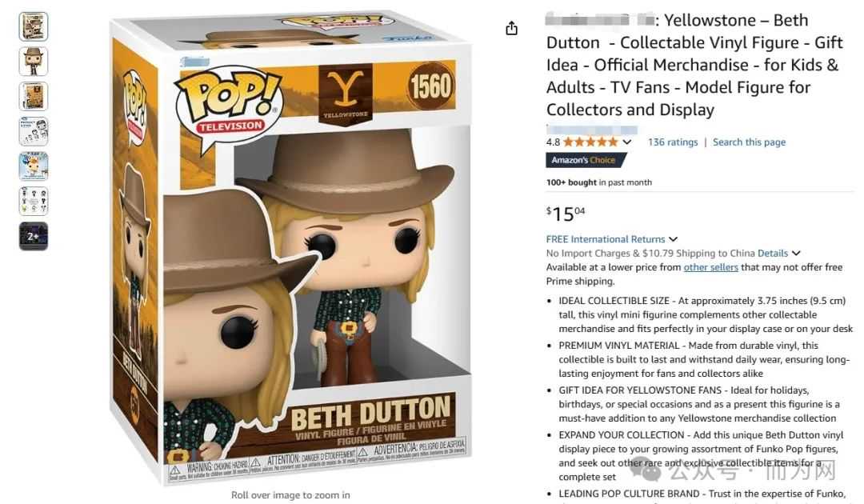The height and width of the screenshot is (504, 864).
Task: Click the share icon beside product image
Action: [x=511, y=28]
